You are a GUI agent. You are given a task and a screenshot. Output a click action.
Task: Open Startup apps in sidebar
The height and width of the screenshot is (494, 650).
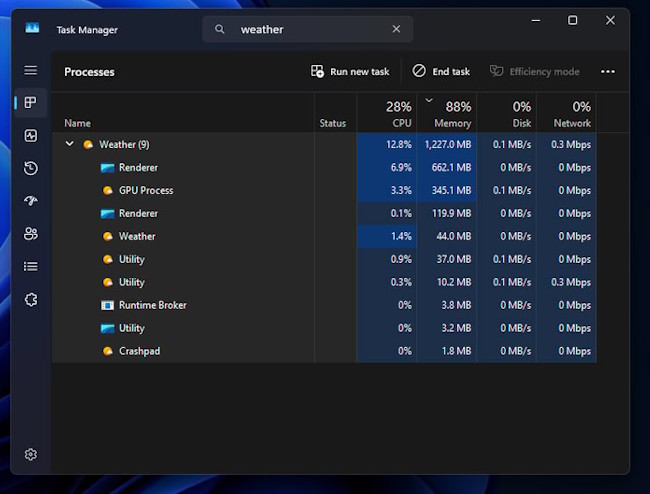pos(31,201)
